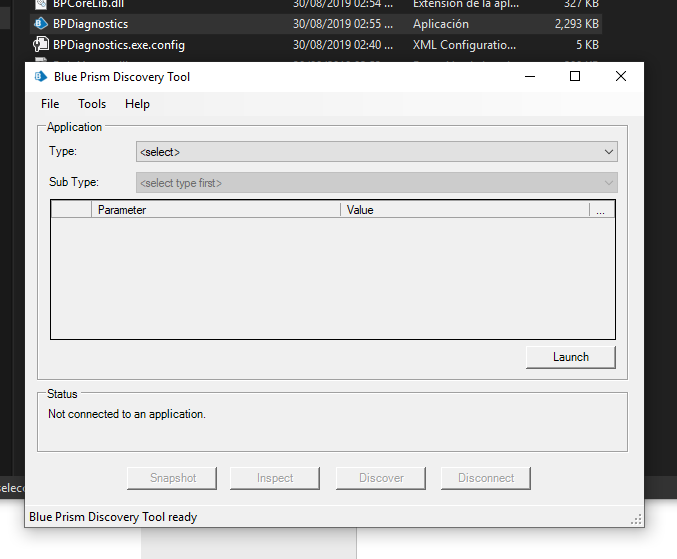Click 'Not connected to an application.' status text
Image resolution: width=677 pixels, height=559 pixels.
[127, 414]
